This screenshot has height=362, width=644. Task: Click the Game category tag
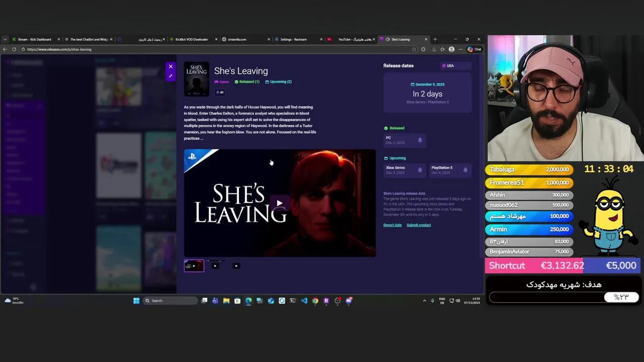tap(222, 81)
